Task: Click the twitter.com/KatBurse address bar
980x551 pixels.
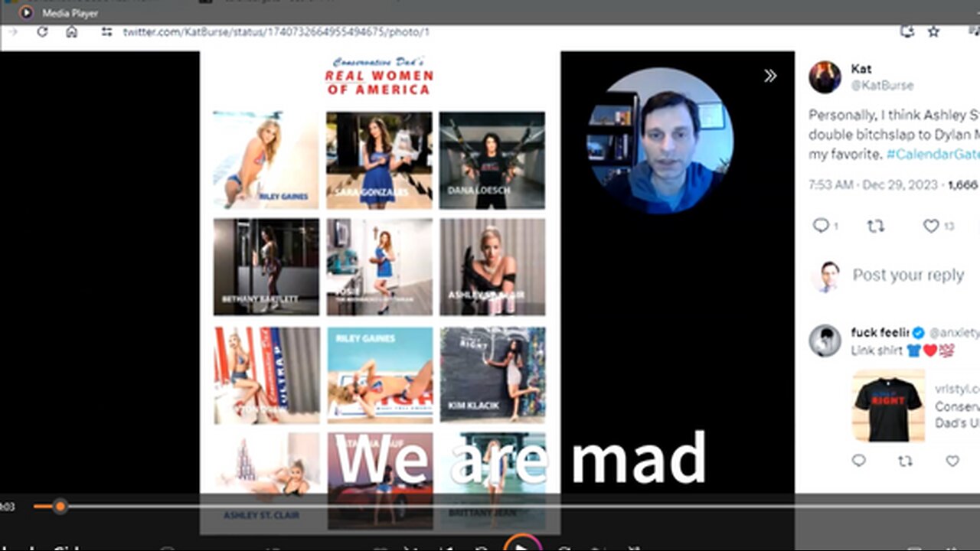Action: [276, 32]
